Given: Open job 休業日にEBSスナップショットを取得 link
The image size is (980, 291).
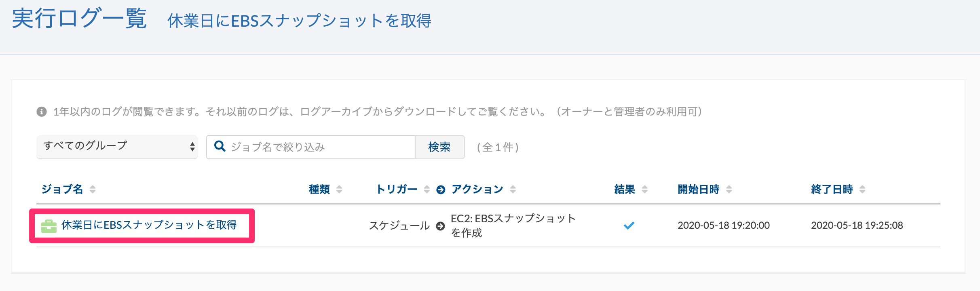Looking at the screenshot, I should [149, 225].
